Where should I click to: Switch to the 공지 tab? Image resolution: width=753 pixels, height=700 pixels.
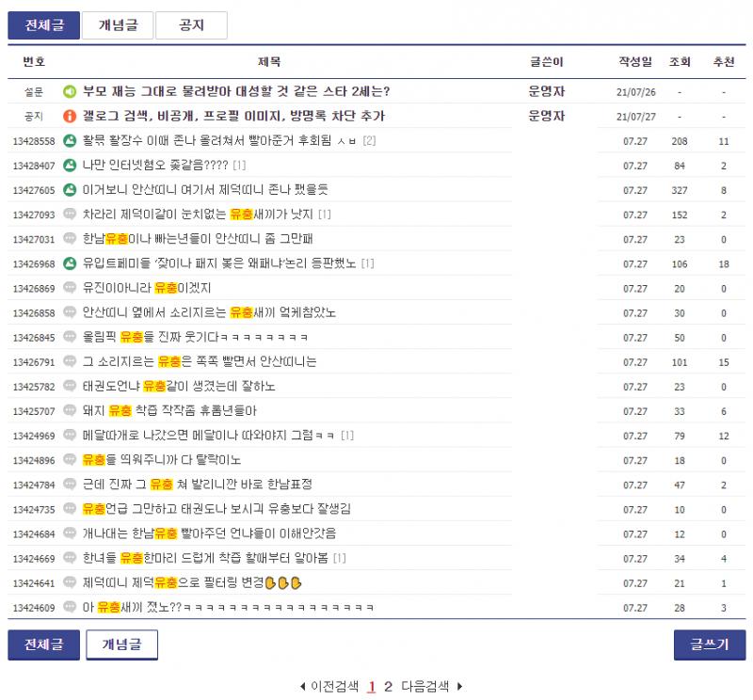191,25
